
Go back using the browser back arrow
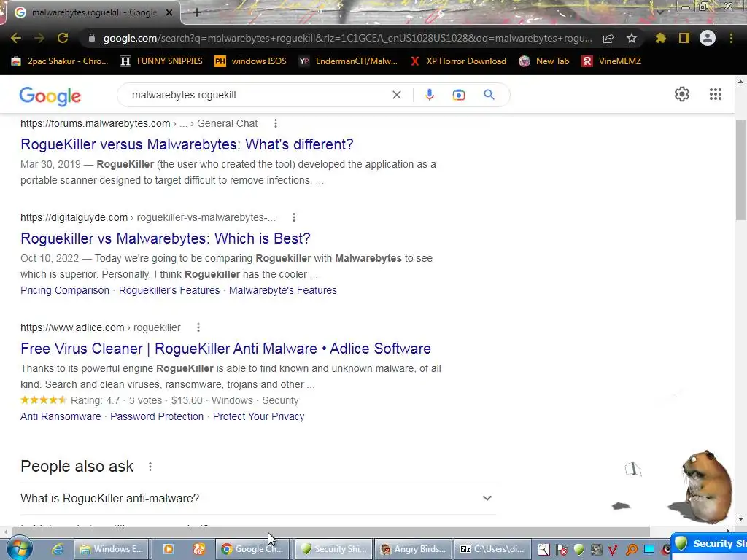coord(16,38)
